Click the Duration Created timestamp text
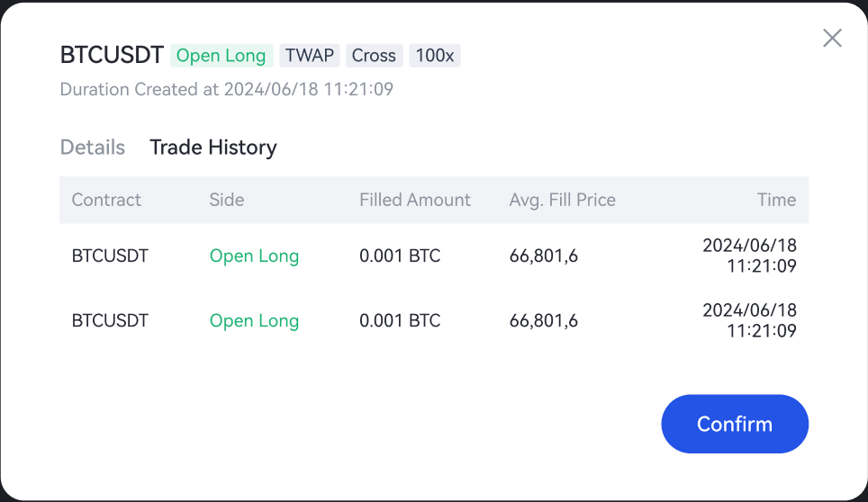This screenshot has height=502, width=868. pos(226,89)
